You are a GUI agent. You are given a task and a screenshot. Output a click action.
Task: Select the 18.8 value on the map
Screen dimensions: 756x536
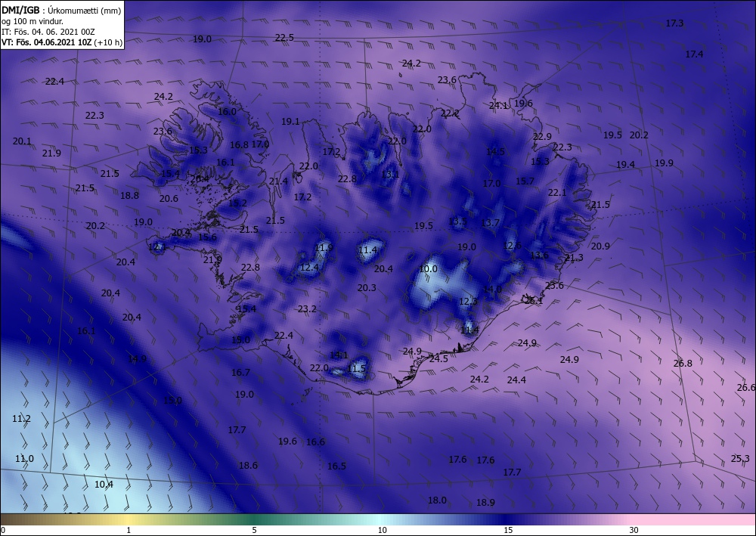(x=129, y=195)
